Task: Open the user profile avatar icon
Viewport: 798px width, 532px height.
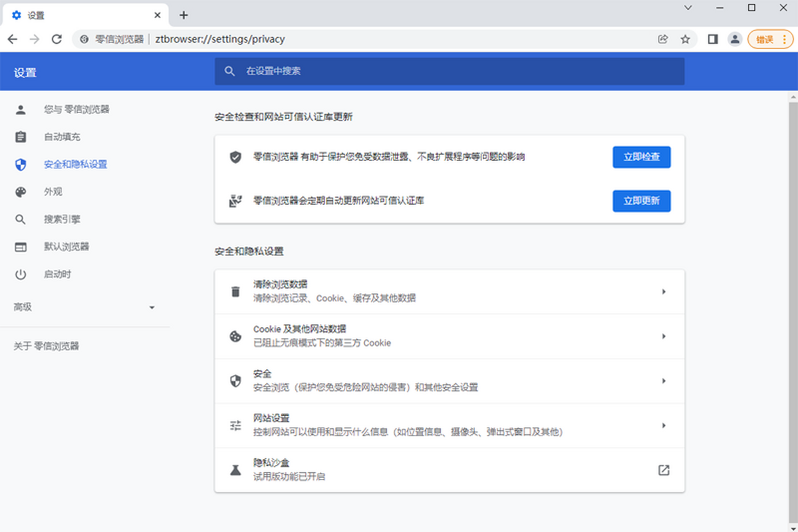Action: pyautogui.click(x=735, y=39)
